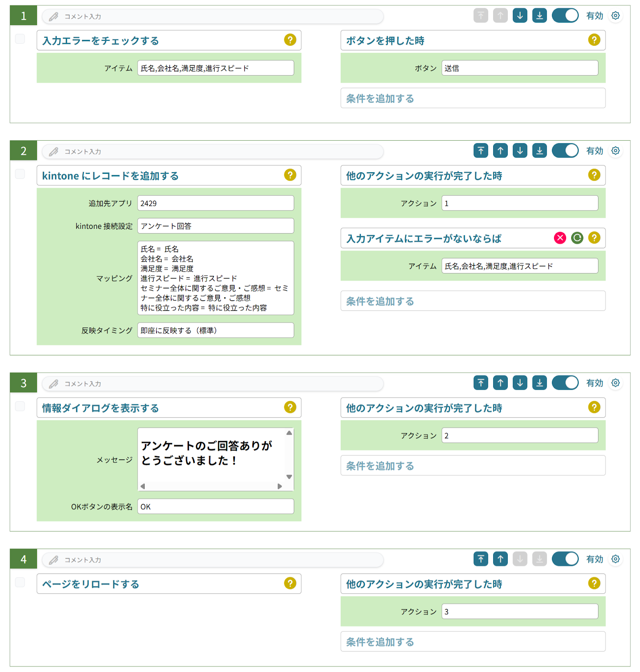The width and height of the screenshot is (640, 672).
Task: Click the comment input of action 1
Action: click(212, 16)
